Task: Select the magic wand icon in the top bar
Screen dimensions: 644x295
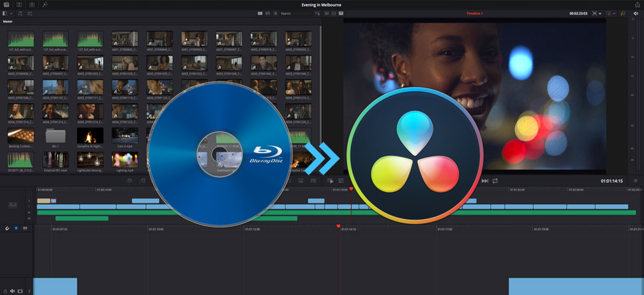Action: [45, 5]
